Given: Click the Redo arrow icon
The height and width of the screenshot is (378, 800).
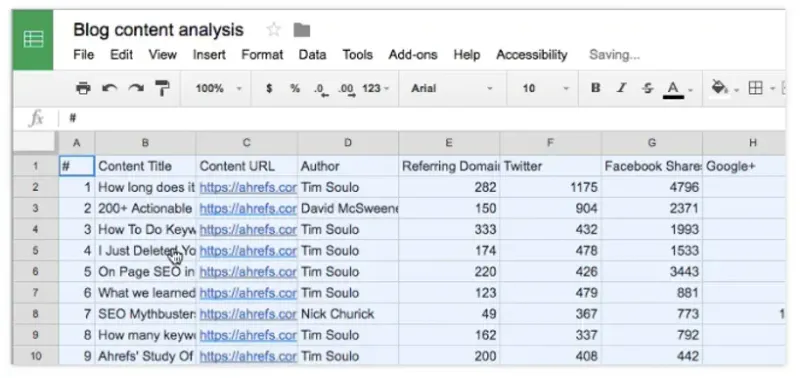Looking at the screenshot, I should [136, 88].
